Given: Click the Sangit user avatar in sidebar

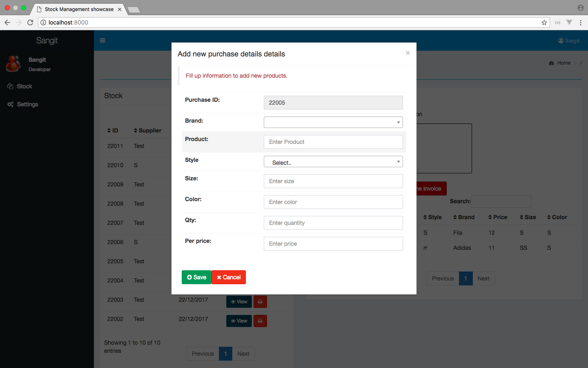Looking at the screenshot, I should click(x=13, y=64).
